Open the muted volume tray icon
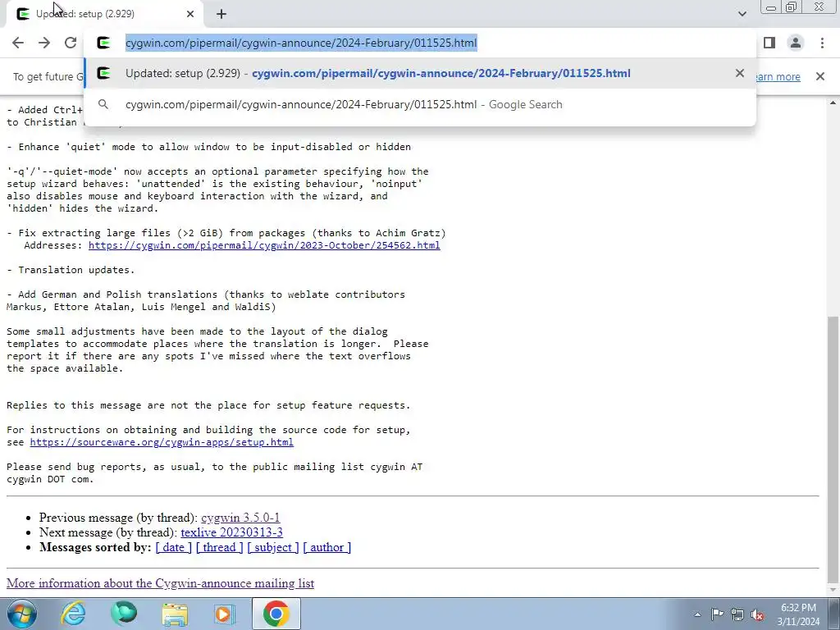 point(757,614)
